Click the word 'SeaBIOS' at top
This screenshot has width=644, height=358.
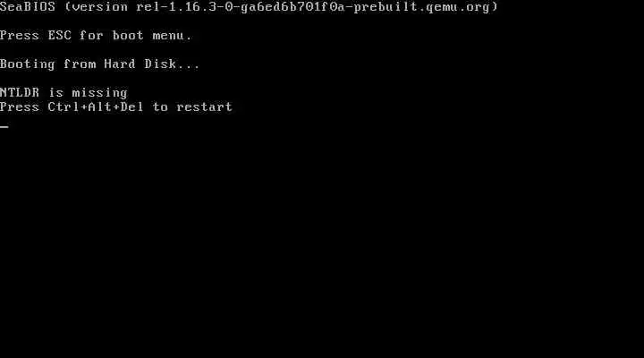click(28, 7)
